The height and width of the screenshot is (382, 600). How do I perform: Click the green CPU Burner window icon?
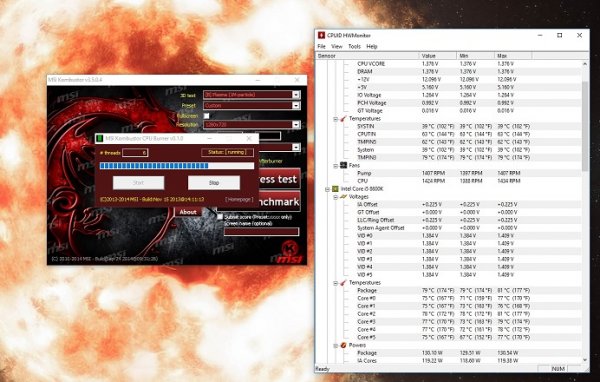pos(99,138)
